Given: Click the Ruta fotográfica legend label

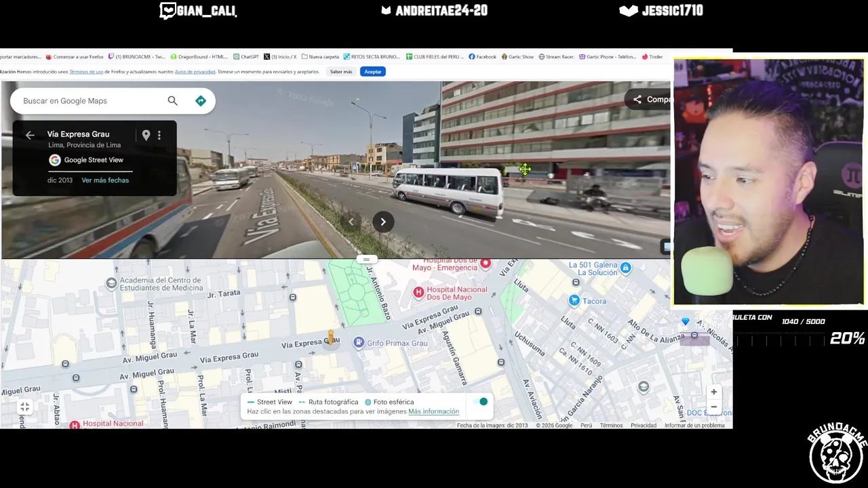Looking at the screenshot, I should tap(329, 402).
